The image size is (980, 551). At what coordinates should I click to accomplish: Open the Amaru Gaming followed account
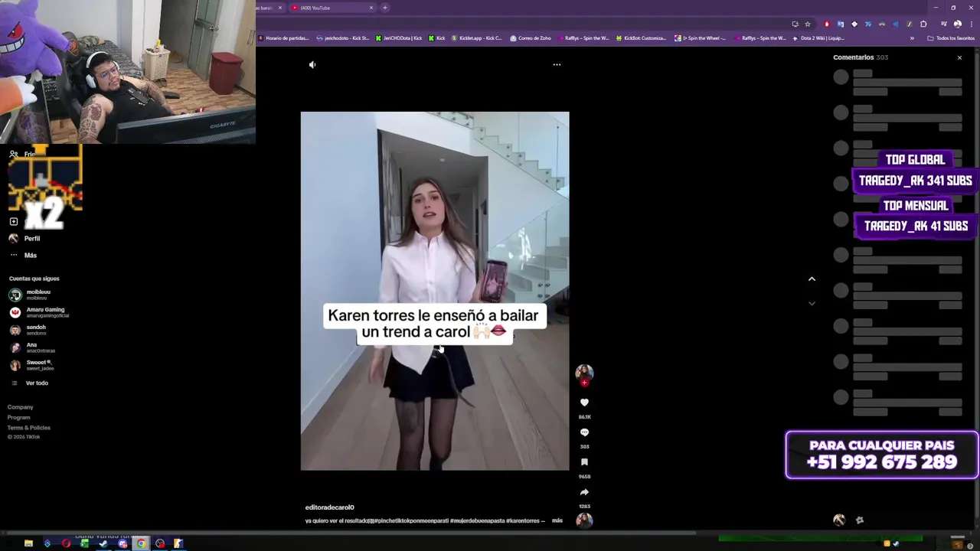[x=38, y=312]
